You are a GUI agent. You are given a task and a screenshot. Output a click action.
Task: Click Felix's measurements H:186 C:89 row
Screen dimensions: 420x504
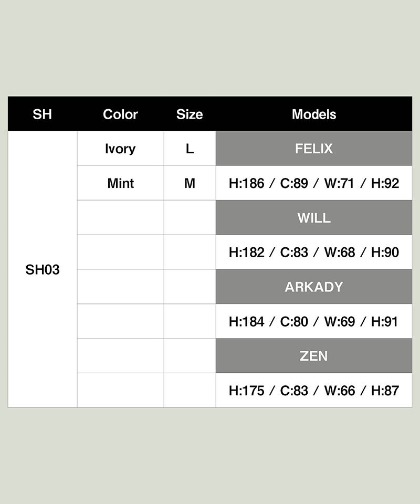314,183
